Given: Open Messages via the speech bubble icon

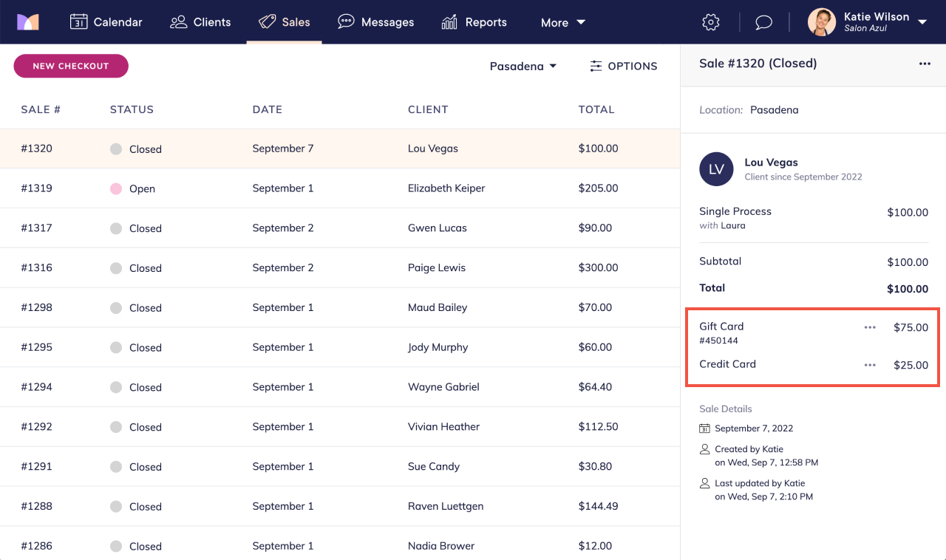Looking at the screenshot, I should (x=345, y=21).
